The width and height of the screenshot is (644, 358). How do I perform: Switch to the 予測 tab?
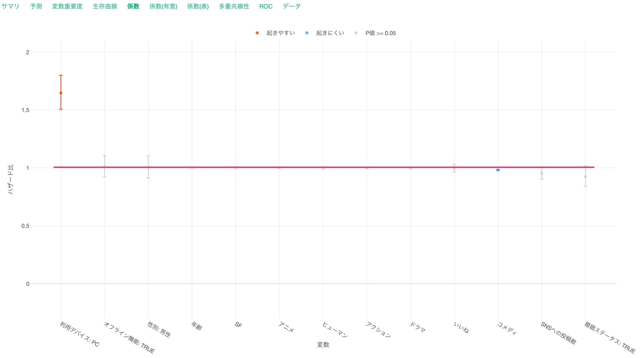point(36,6)
